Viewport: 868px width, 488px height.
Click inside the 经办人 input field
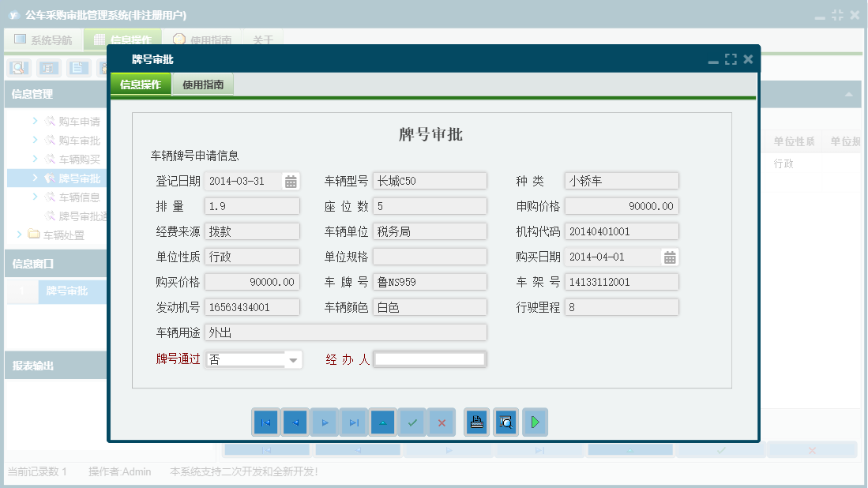click(x=429, y=359)
